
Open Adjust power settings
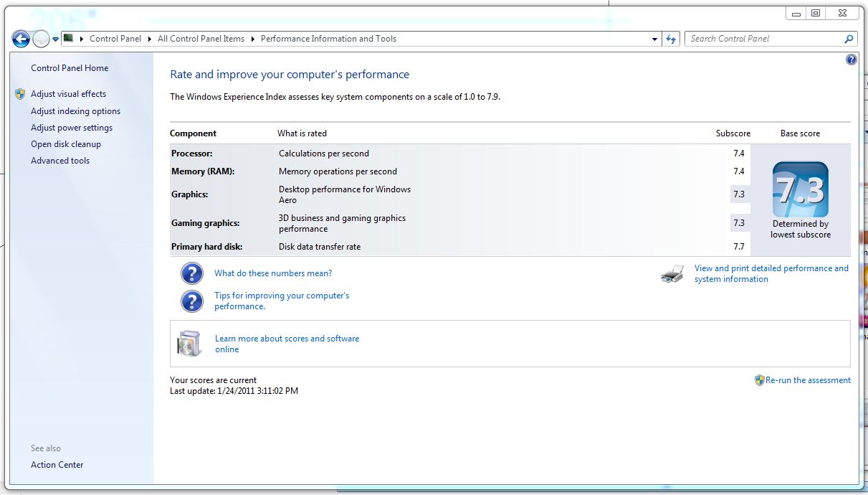(72, 128)
